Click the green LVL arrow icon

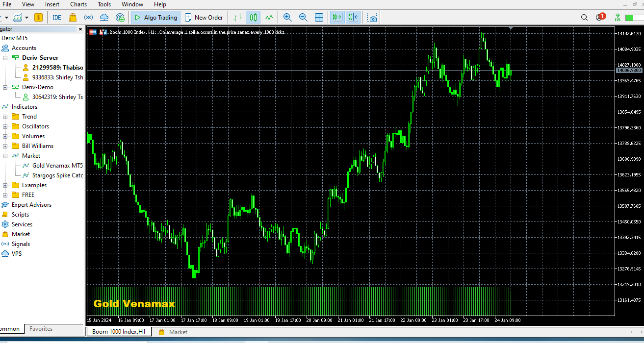click(x=618, y=17)
